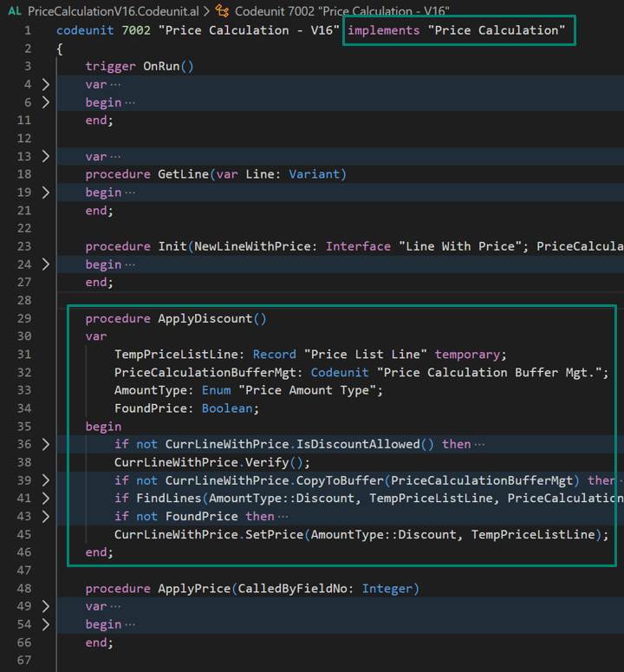Expand 'if not FoundPrice' fold at line 43
The image size is (624, 672).
pyautogui.click(x=45, y=517)
